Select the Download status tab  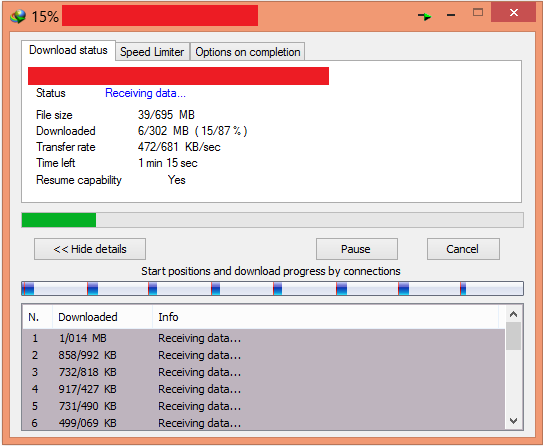tap(68, 50)
